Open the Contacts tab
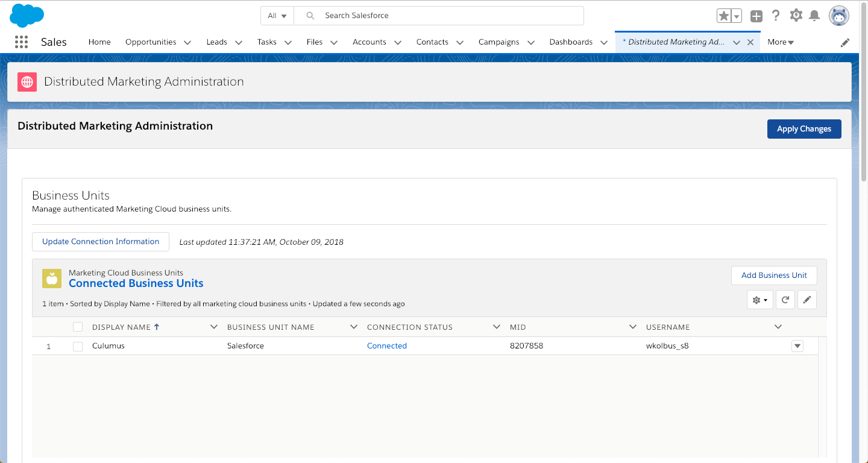 point(432,42)
